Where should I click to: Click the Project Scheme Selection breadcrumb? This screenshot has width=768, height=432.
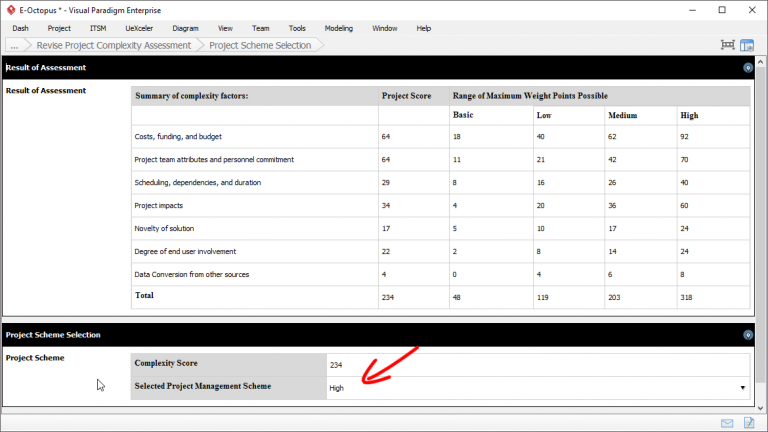260,45
